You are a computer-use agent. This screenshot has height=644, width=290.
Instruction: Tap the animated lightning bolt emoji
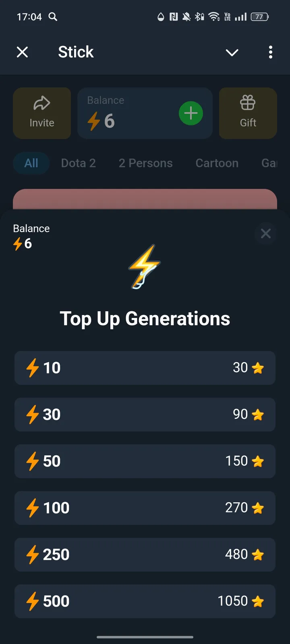144,266
